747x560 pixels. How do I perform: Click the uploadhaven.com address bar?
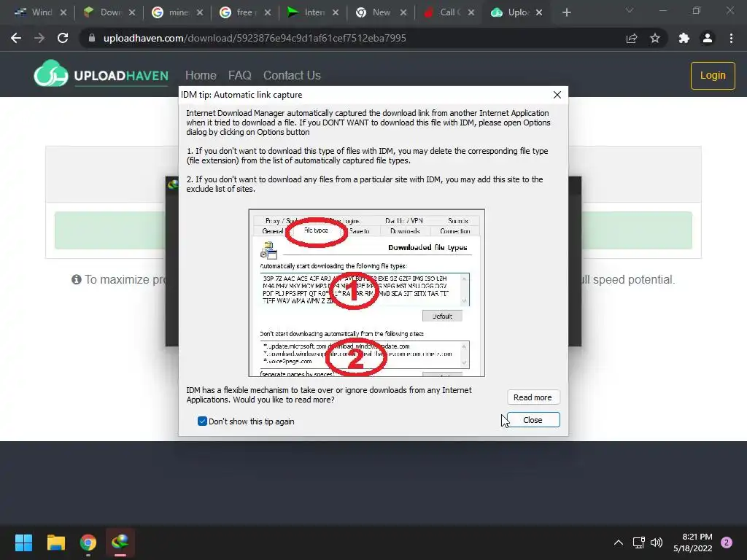pos(352,38)
